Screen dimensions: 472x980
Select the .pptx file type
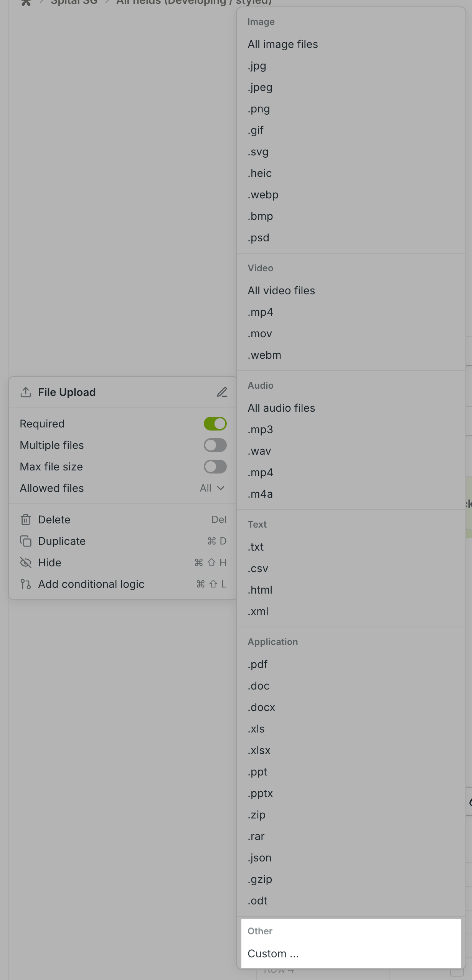coord(351,793)
